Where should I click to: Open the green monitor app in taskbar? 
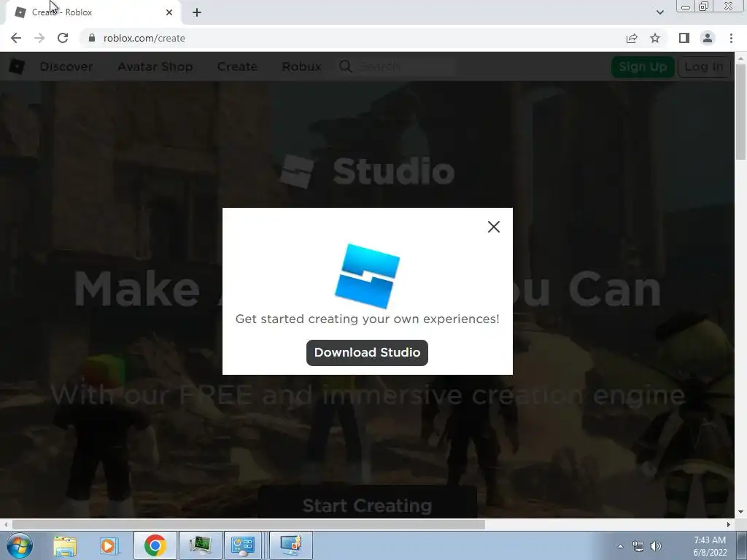pos(200,545)
